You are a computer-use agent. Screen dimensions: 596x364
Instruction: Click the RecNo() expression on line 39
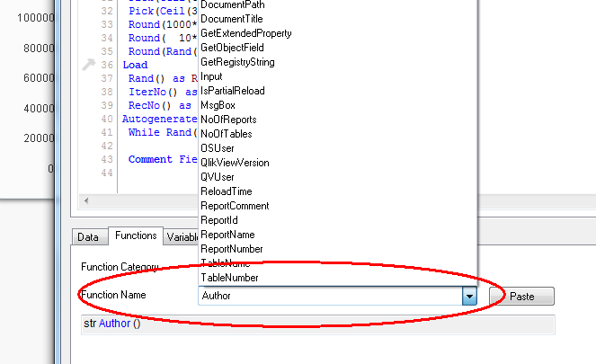pos(150,105)
